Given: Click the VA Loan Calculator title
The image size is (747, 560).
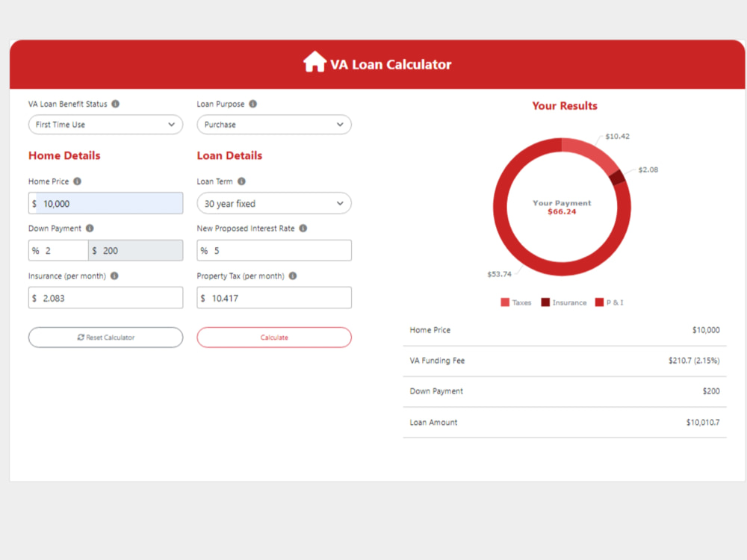Looking at the screenshot, I should [x=391, y=64].
